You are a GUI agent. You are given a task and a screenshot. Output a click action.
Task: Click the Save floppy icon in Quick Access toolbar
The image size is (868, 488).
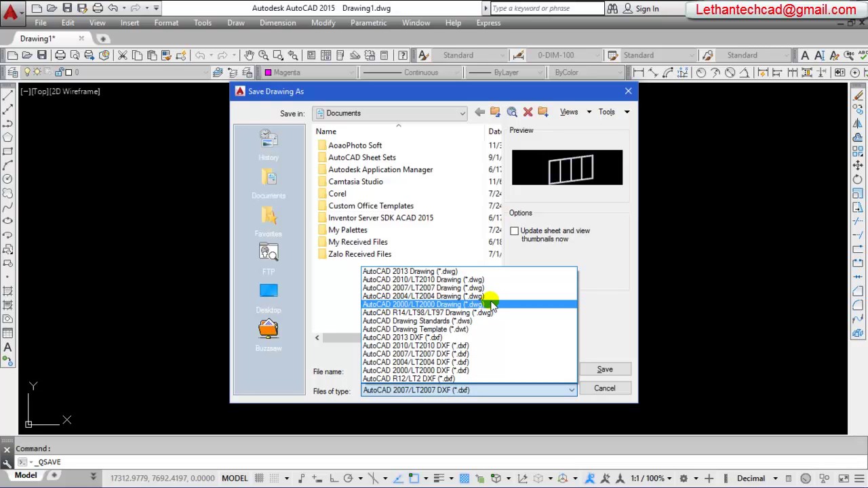(67, 8)
